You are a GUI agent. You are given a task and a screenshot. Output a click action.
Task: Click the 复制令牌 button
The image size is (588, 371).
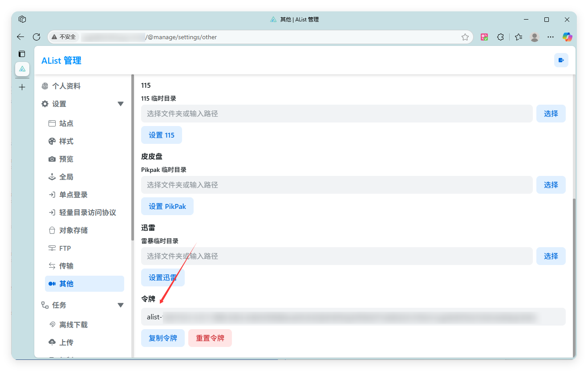pyautogui.click(x=162, y=338)
